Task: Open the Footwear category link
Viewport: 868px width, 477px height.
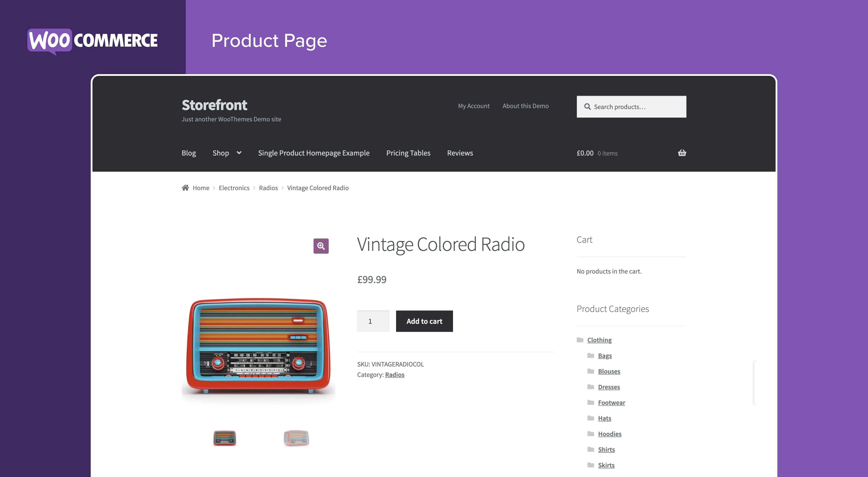Action: coord(611,403)
